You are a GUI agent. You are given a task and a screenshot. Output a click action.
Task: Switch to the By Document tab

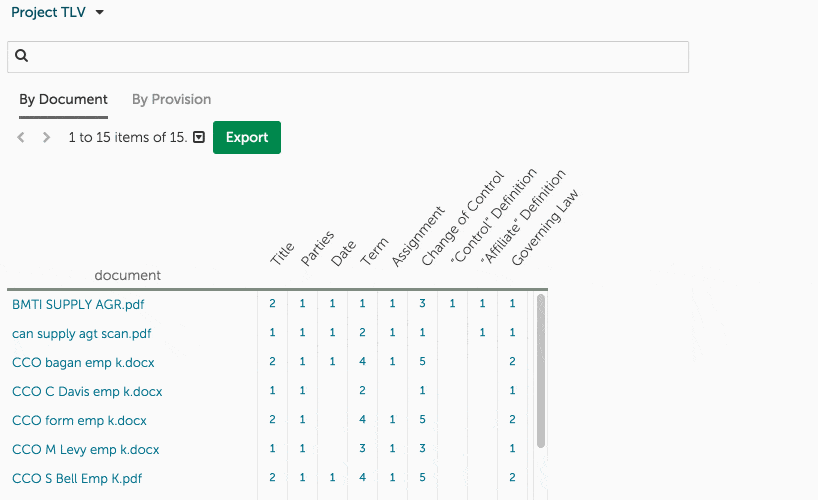[63, 99]
